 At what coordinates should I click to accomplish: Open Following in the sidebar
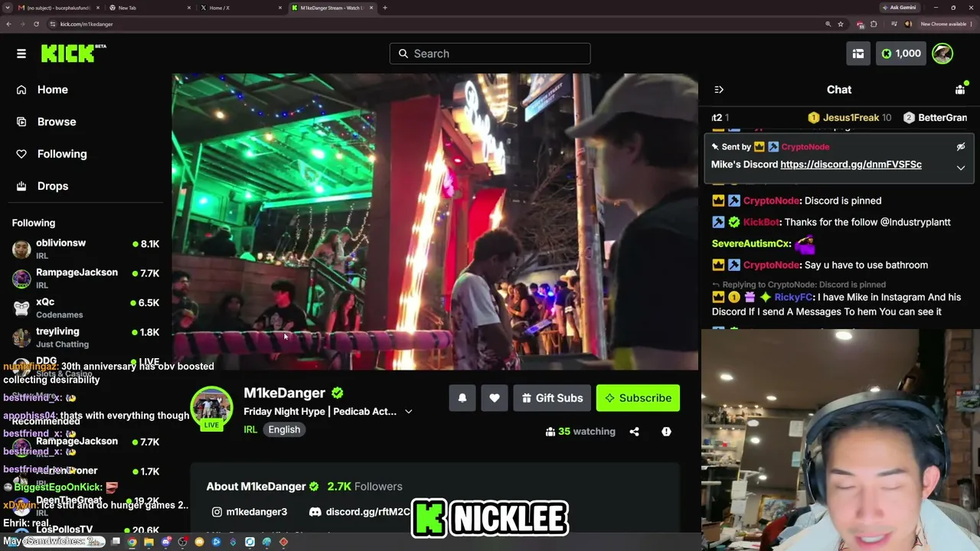(x=62, y=154)
